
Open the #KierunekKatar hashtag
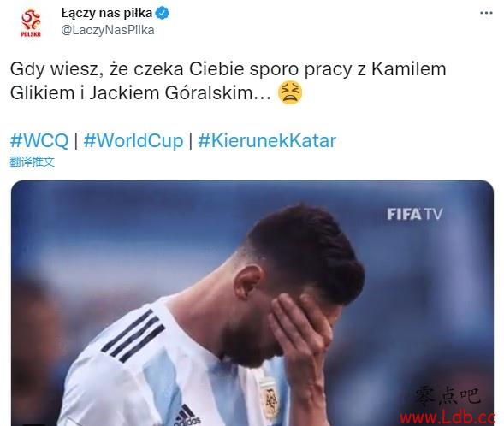pos(267,140)
